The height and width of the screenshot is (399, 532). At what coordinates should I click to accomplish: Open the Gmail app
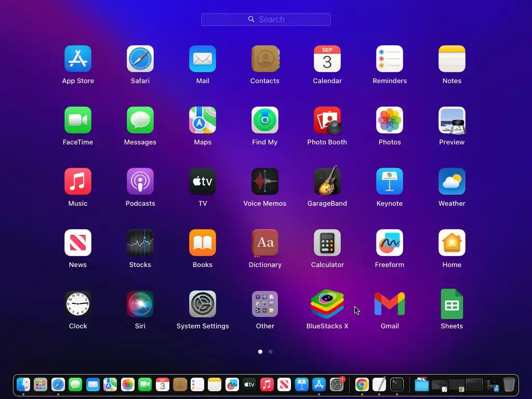pyautogui.click(x=390, y=304)
